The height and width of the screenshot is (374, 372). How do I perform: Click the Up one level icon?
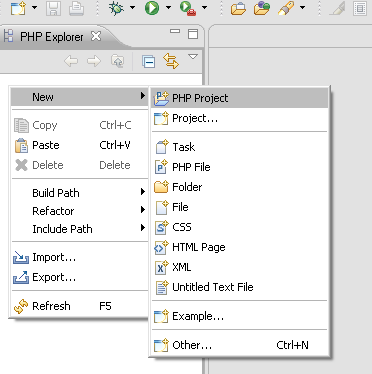pyautogui.click(x=118, y=61)
